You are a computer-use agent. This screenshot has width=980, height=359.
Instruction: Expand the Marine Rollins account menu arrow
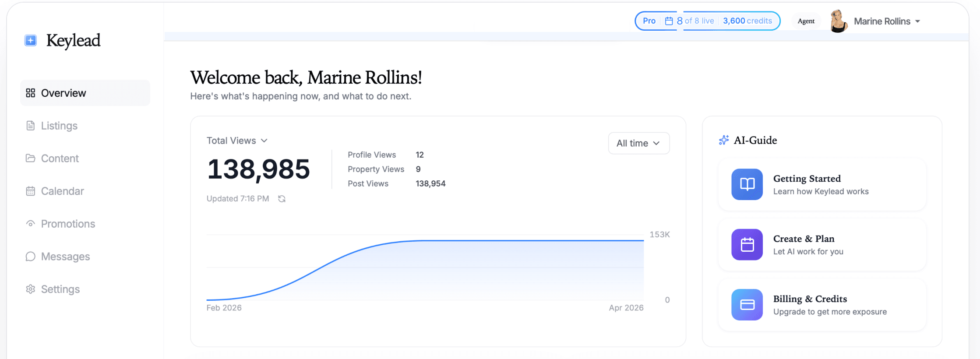(x=917, y=21)
